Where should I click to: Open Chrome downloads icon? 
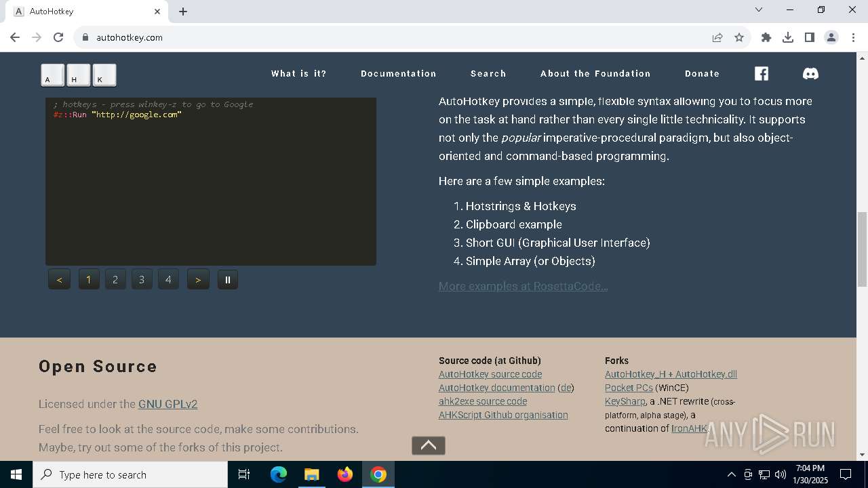[788, 37]
